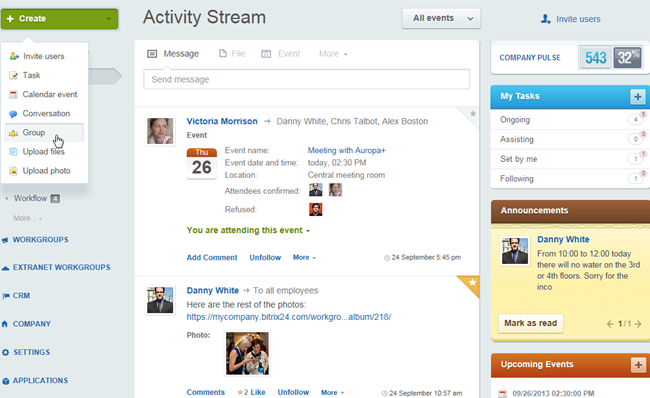This screenshot has width=650, height=398.
Task: Switch composer to the Event tab
Action: (x=281, y=54)
